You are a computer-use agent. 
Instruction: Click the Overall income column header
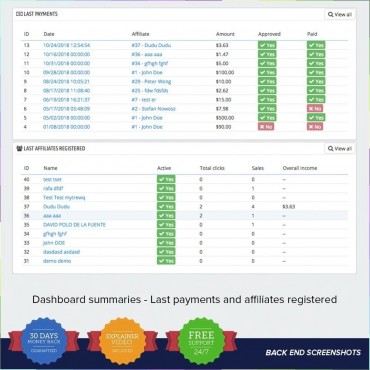300,168
